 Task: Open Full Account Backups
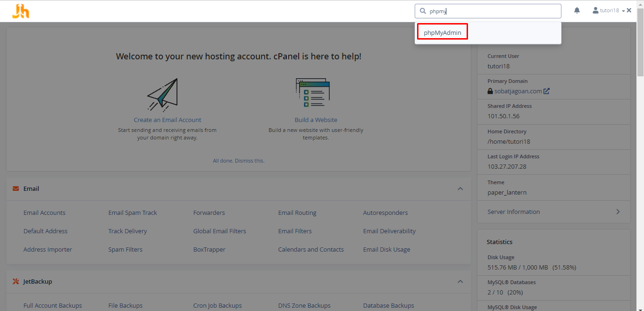[x=53, y=305]
